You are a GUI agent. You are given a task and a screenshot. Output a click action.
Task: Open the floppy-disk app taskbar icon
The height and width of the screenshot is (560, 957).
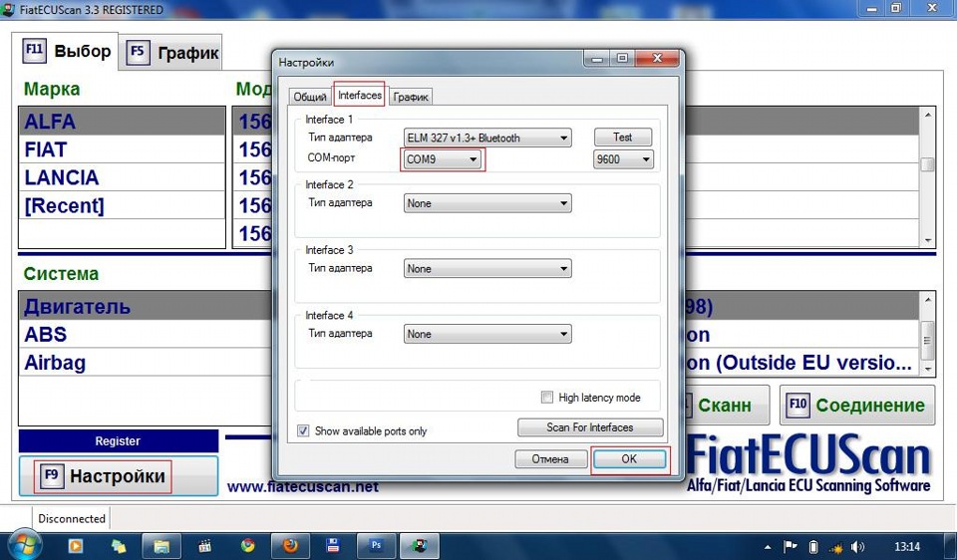coord(333,546)
